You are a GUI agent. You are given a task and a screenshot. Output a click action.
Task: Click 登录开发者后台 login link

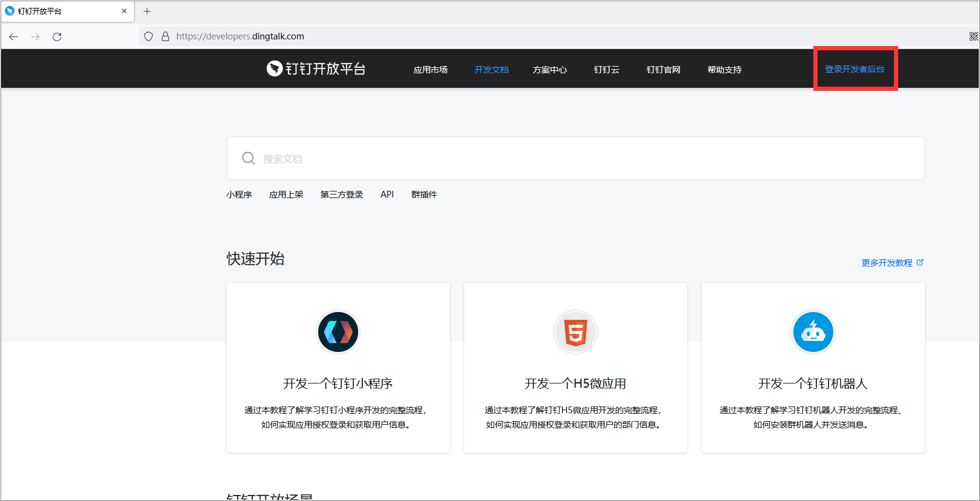(855, 69)
